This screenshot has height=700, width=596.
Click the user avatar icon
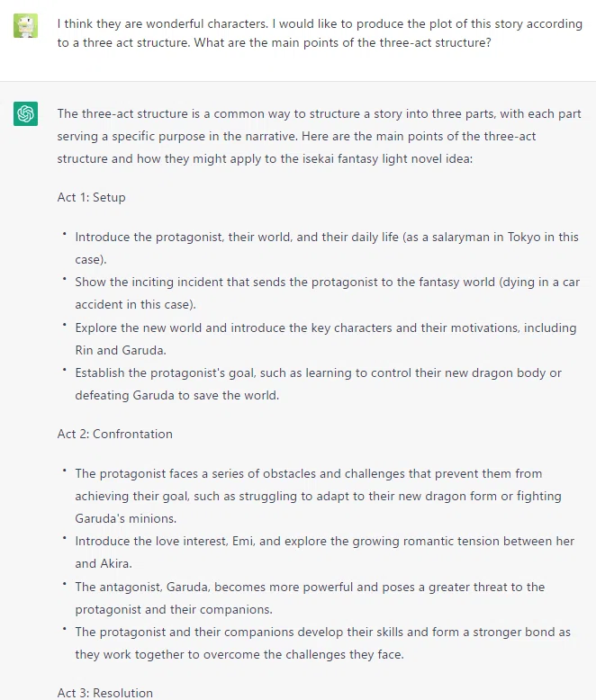tap(25, 25)
